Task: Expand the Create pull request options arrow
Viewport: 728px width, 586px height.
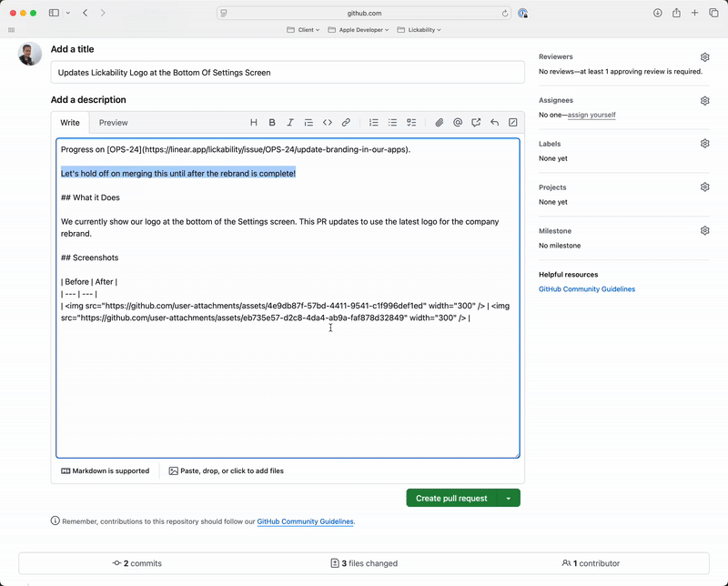Action: coord(509,499)
